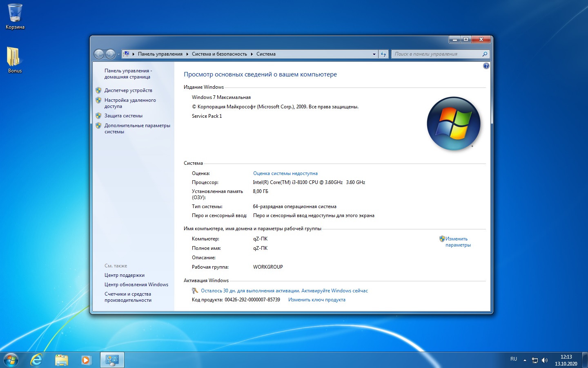Launch Internet Explorer from the taskbar
The image size is (588, 368).
[x=37, y=360]
